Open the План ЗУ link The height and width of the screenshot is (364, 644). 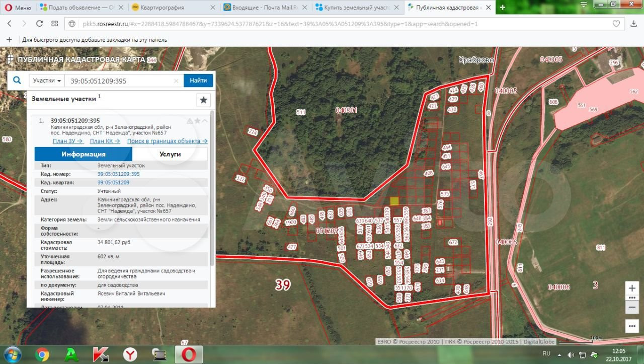(x=67, y=141)
